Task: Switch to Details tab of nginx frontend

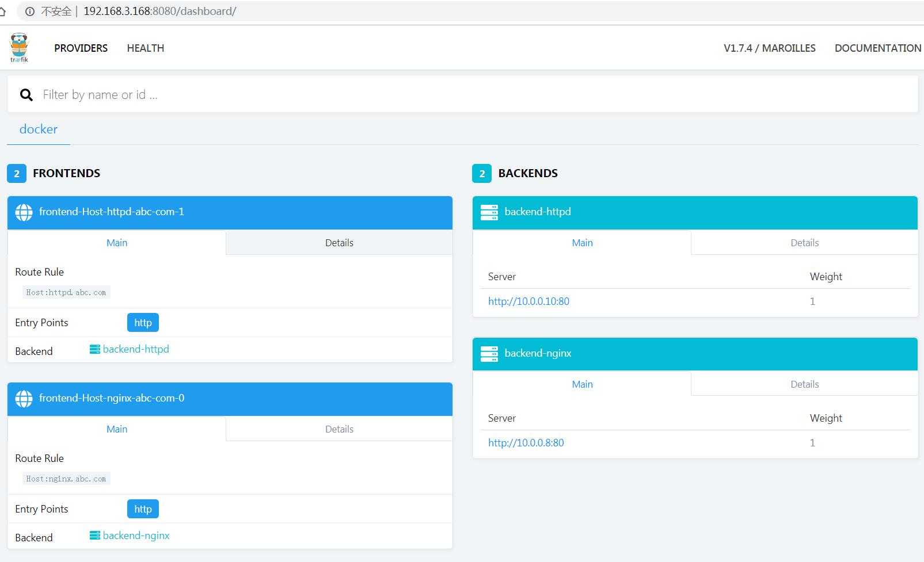Action: [x=339, y=429]
